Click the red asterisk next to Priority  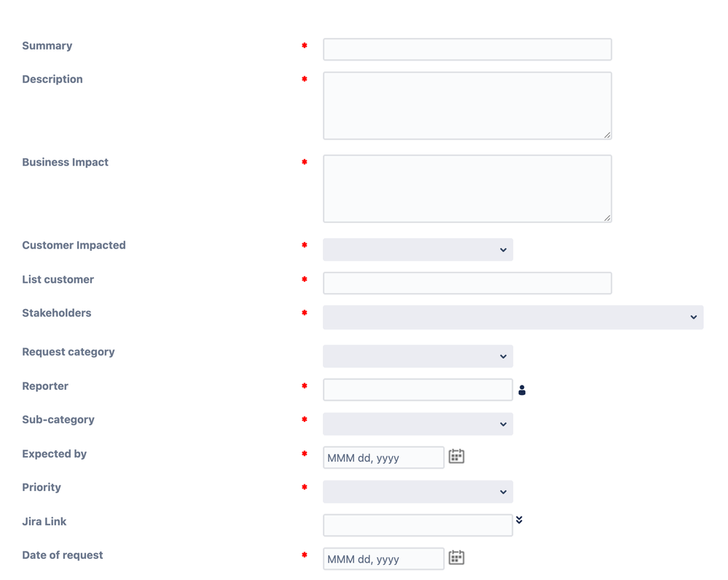[304, 487]
